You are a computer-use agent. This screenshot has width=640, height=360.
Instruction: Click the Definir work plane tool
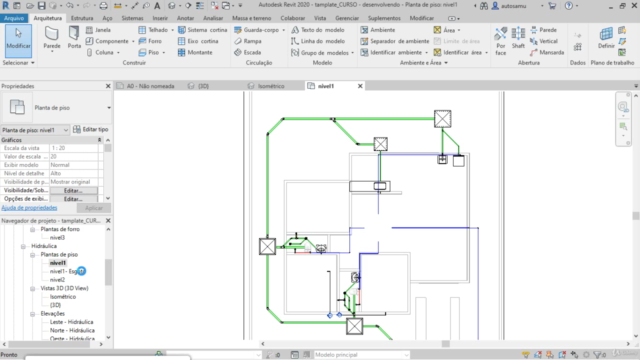(606, 38)
